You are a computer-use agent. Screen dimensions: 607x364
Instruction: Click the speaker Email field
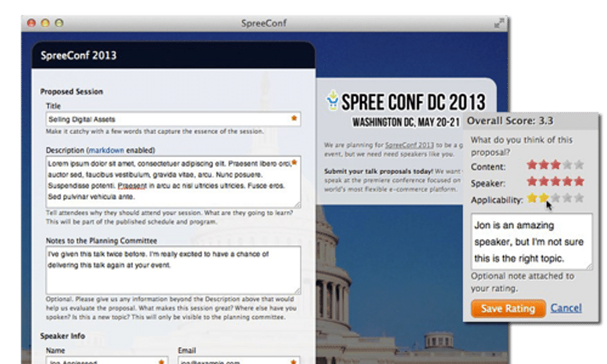[239, 360]
